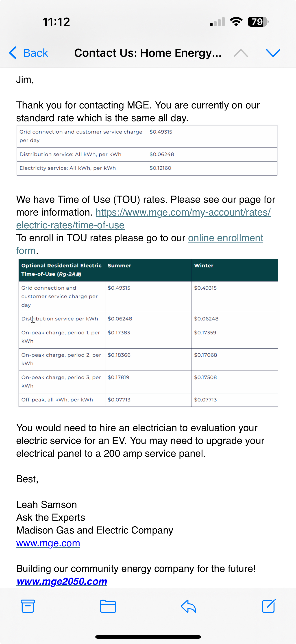Tap the battery indicator in status bar
This screenshot has height=644, width=296.
[x=258, y=22]
